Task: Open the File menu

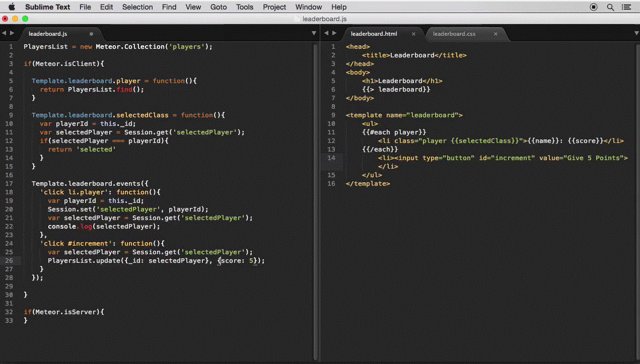Action: click(x=85, y=7)
